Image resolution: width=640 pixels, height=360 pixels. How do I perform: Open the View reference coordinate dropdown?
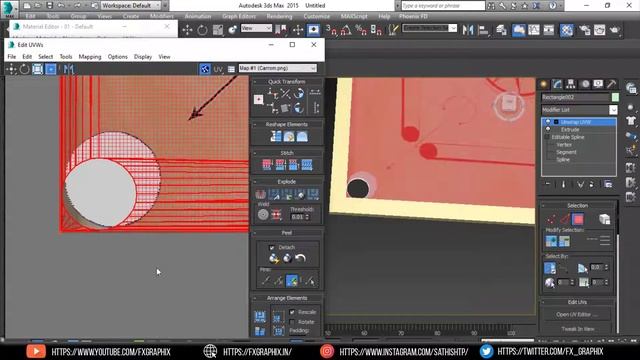point(256,28)
